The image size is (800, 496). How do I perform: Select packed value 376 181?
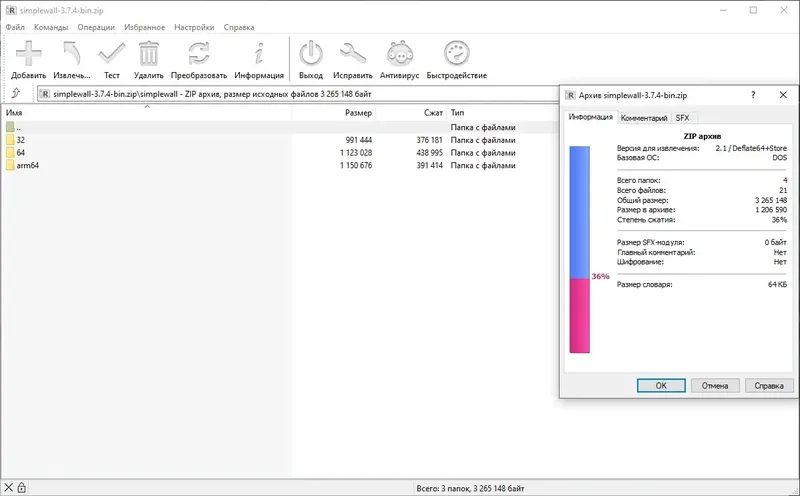430,140
